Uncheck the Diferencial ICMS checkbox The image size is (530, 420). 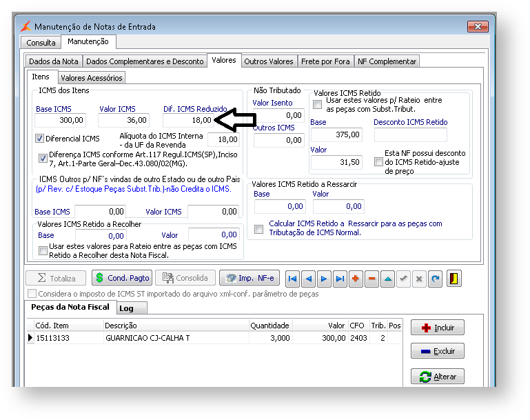pos(40,139)
